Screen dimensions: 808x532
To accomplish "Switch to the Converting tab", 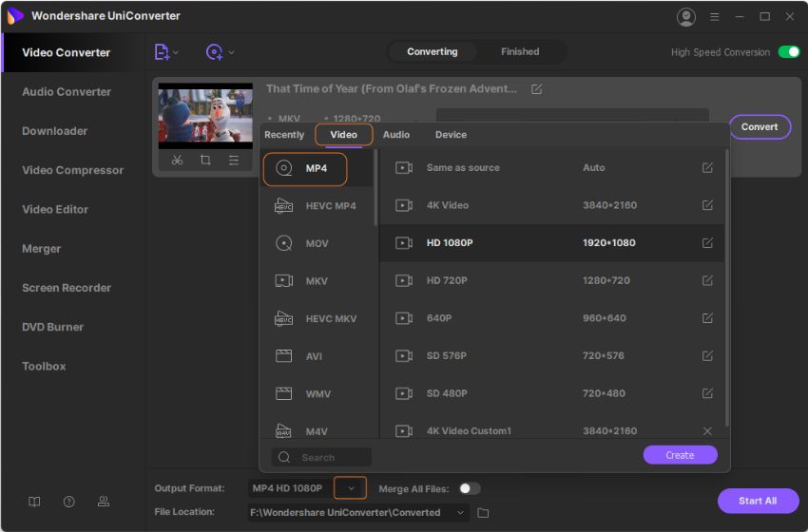I will (x=432, y=51).
